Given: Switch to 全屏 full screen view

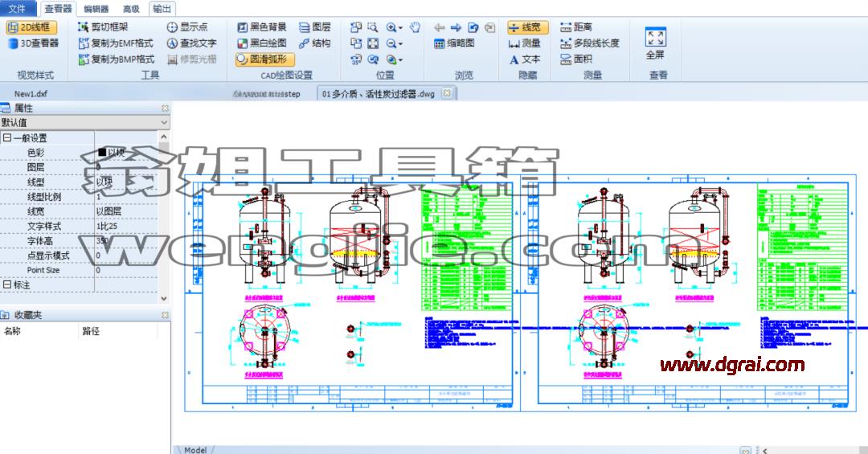Looking at the screenshot, I should point(656,43).
